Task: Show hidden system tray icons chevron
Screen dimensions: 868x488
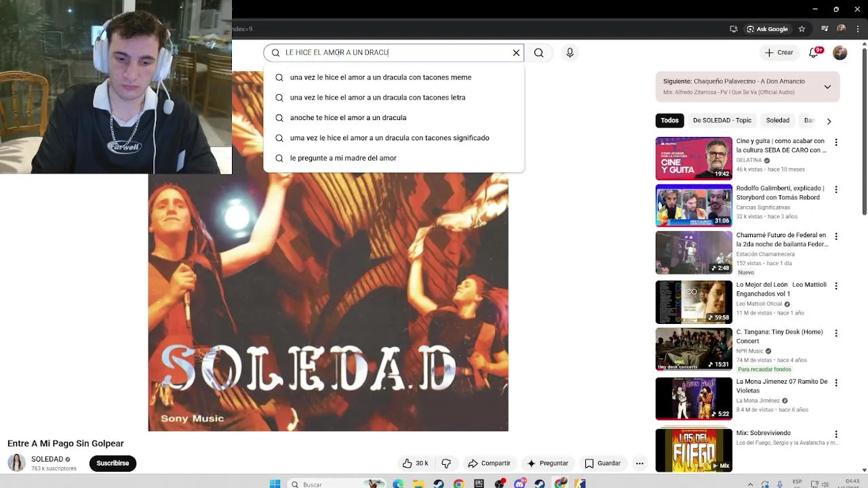Action: pos(747,484)
